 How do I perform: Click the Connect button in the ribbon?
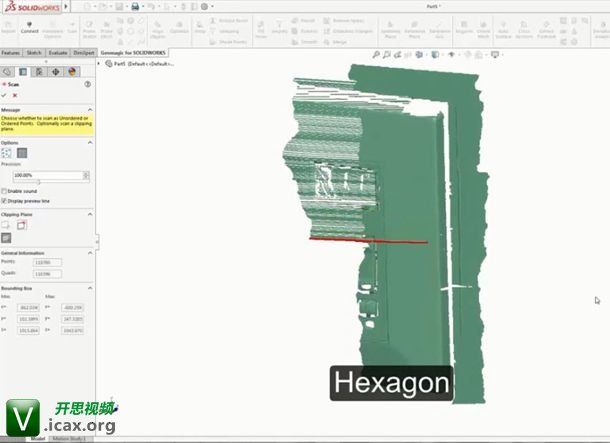[x=30, y=28]
